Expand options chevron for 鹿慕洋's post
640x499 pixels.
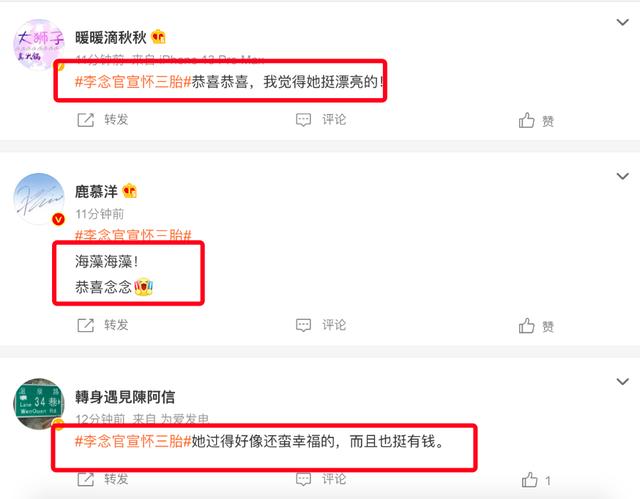tap(622, 176)
